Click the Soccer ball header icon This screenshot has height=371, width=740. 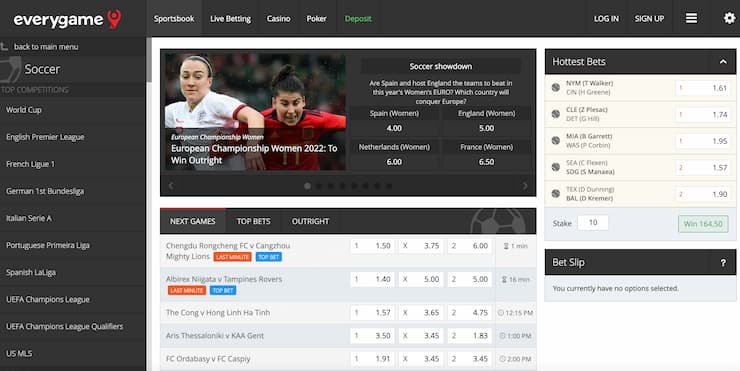point(10,69)
